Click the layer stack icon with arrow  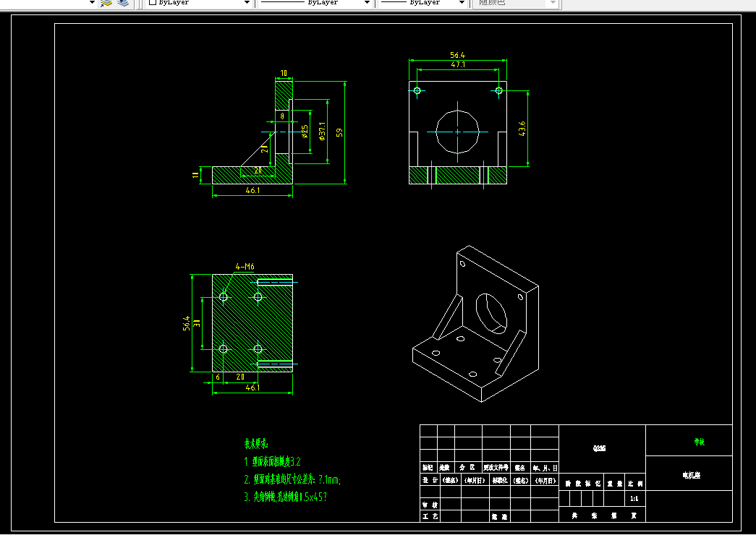[106, 2]
